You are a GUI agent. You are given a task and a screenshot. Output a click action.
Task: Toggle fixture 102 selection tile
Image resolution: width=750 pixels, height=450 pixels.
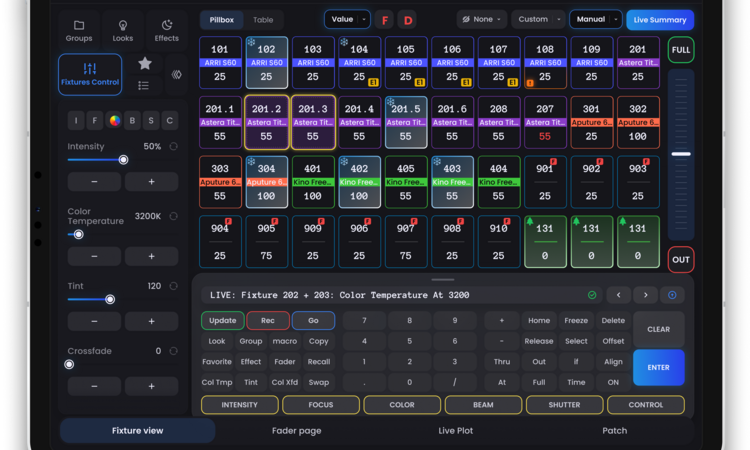pos(266,62)
